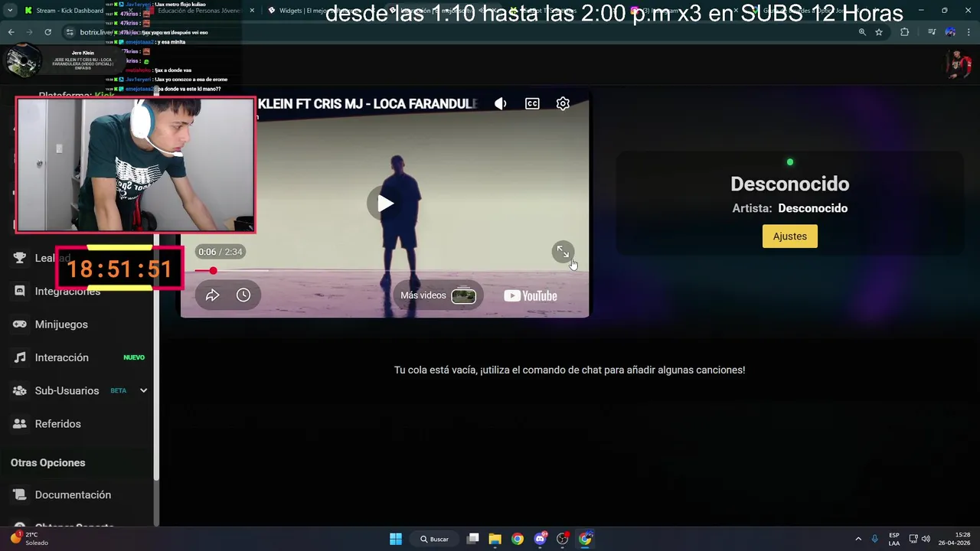
Task: Click the botrix.live address bar
Action: point(475,32)
